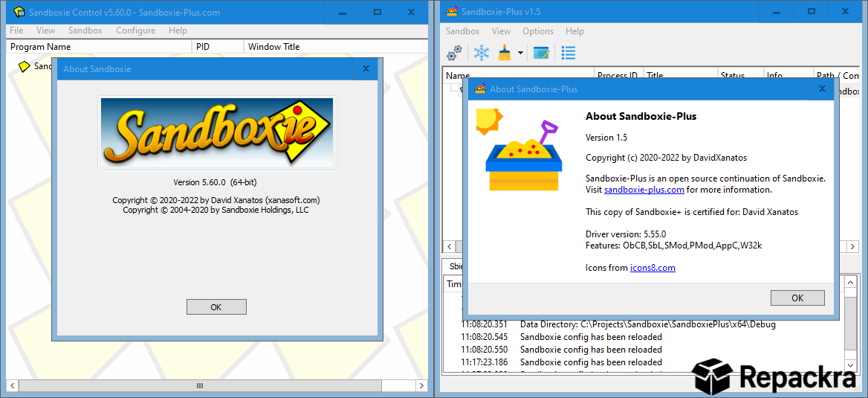This screenshot has width=868, height=398.
Task: Click the broom cleanup icon in toolbar
Action: tap(504, 54)
